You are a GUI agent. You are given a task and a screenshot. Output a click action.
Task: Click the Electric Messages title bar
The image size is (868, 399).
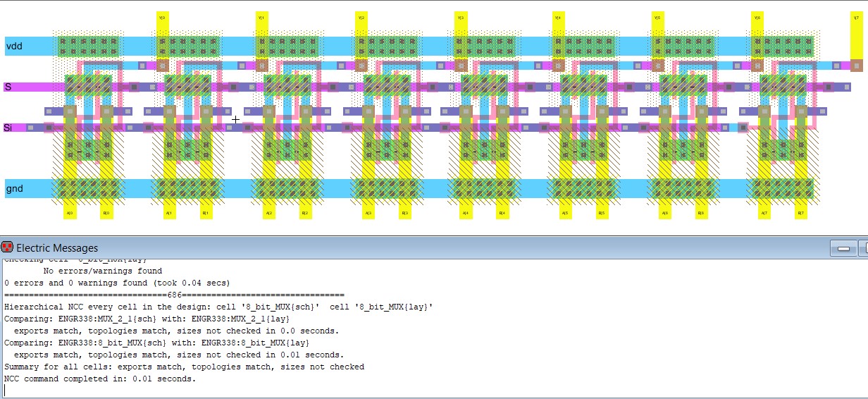pyautogui.click(x=423, y=248)
